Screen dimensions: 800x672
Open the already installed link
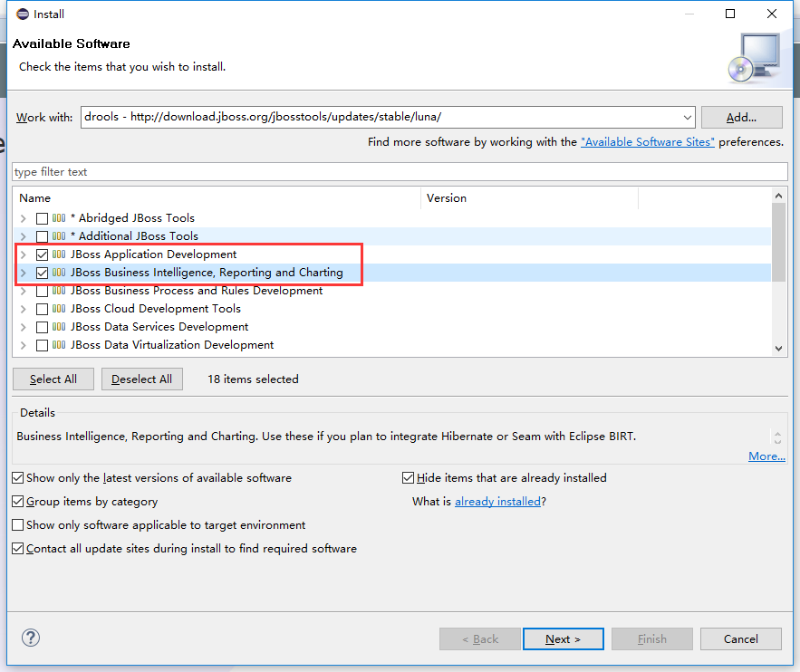click(497, 501)
